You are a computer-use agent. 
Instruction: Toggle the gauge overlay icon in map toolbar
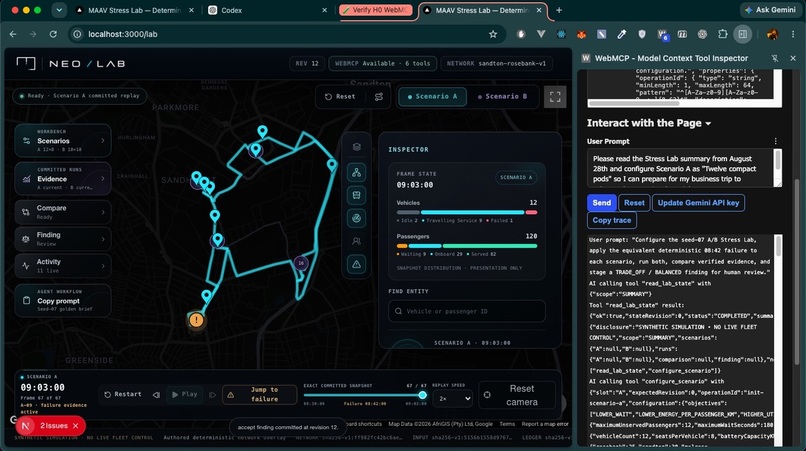pyautogui.click(x=356, y=218)
